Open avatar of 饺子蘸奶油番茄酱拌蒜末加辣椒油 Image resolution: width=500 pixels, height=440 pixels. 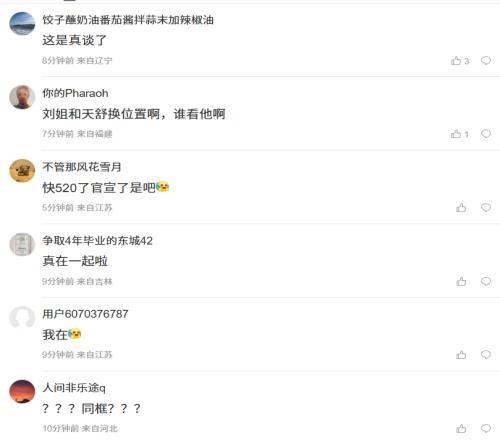(22, 24)
